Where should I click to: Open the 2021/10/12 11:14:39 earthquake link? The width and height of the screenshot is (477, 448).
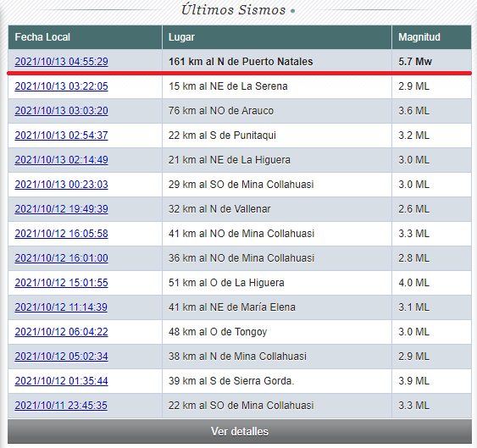pyautogui.click(x=61, y=307)
